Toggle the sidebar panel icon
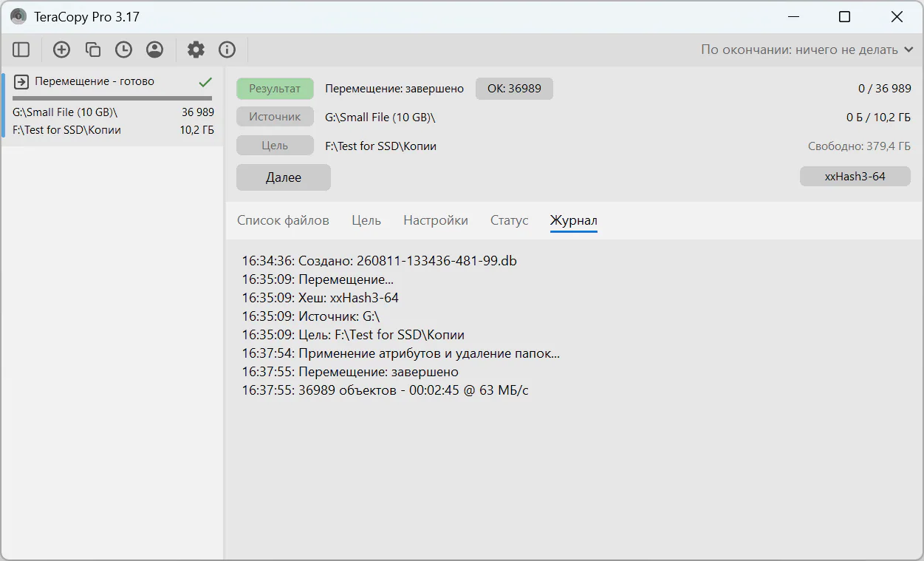The height and width of the screenshot is (561, 924). 21,50
